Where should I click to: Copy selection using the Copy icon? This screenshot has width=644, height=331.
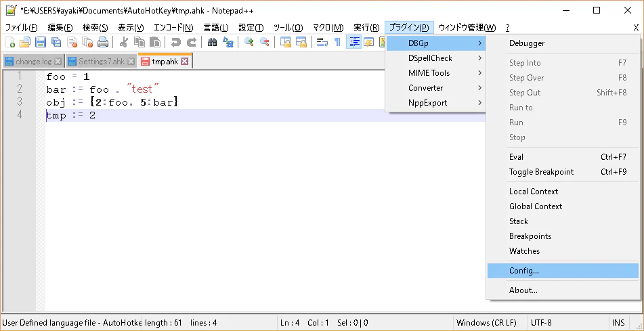[139, 42]
